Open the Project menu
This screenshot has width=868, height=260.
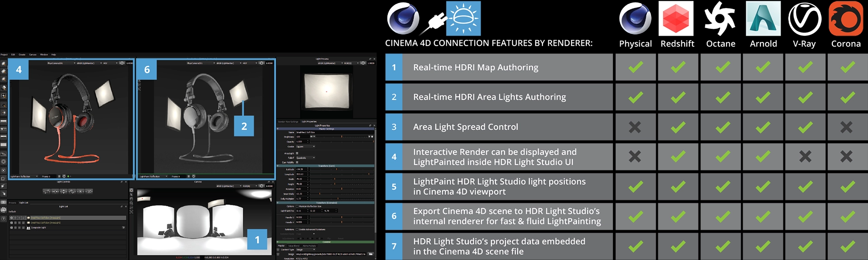(x=4, y=54)
